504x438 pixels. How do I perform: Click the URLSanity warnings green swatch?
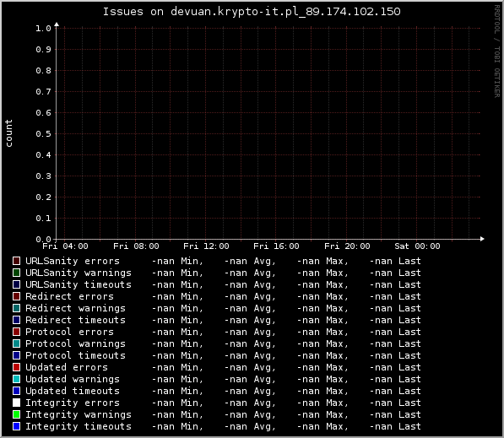(x=16, y=273)
